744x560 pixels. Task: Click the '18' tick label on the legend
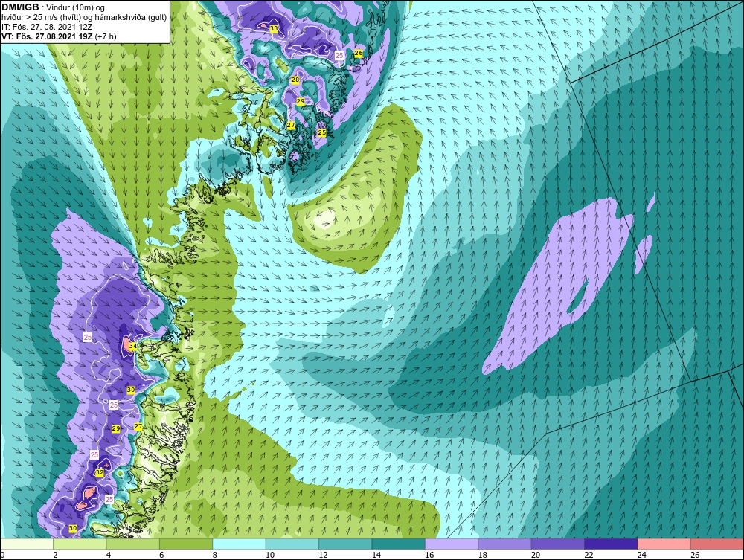pos(483,556)
